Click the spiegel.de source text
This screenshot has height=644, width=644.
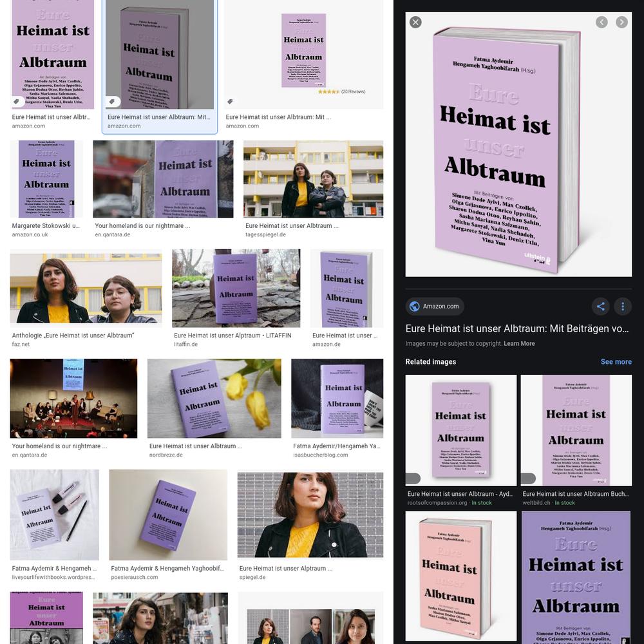[x=252, y=578]
